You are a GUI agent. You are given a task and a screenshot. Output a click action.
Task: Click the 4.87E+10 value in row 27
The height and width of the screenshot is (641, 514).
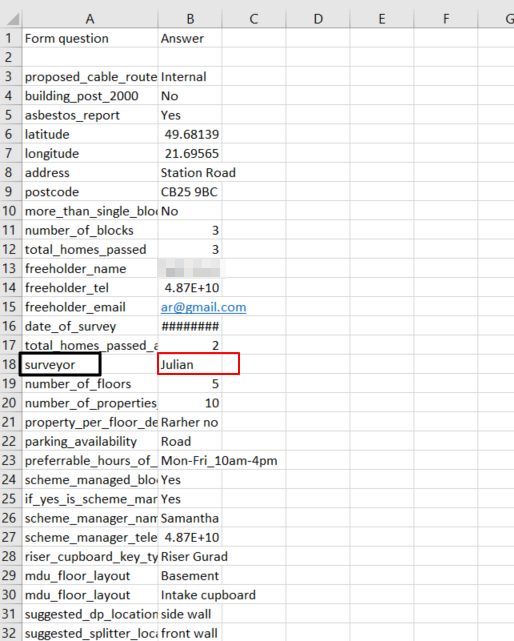(190, 537)
